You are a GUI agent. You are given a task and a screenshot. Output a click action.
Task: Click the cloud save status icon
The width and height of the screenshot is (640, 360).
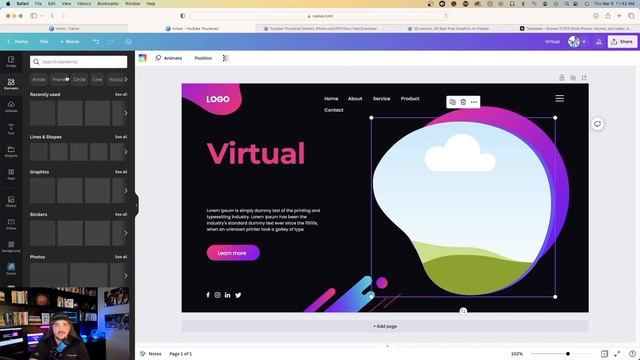(x=129, y=42)
